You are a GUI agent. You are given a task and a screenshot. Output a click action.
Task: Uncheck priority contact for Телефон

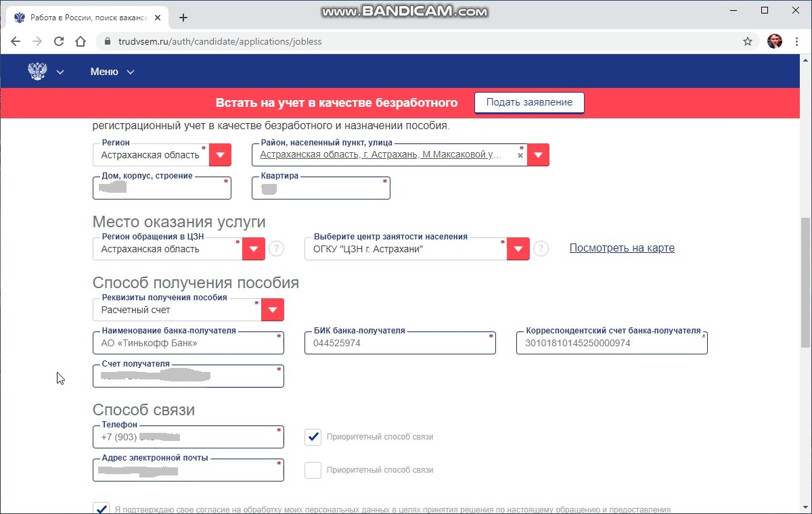pyautogui.click(x=313, y=437)
